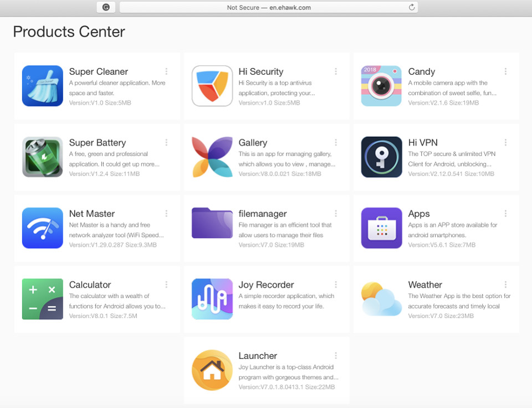This screenshot has width=532, height=408.
Task: Click the Calculator app icon
Action: (x=43, y=299)
